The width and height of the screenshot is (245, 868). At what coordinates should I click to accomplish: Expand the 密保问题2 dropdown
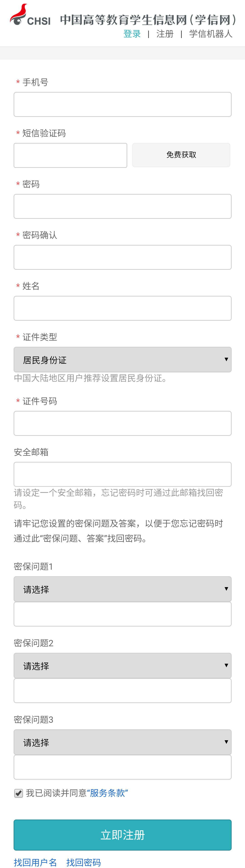122,665
